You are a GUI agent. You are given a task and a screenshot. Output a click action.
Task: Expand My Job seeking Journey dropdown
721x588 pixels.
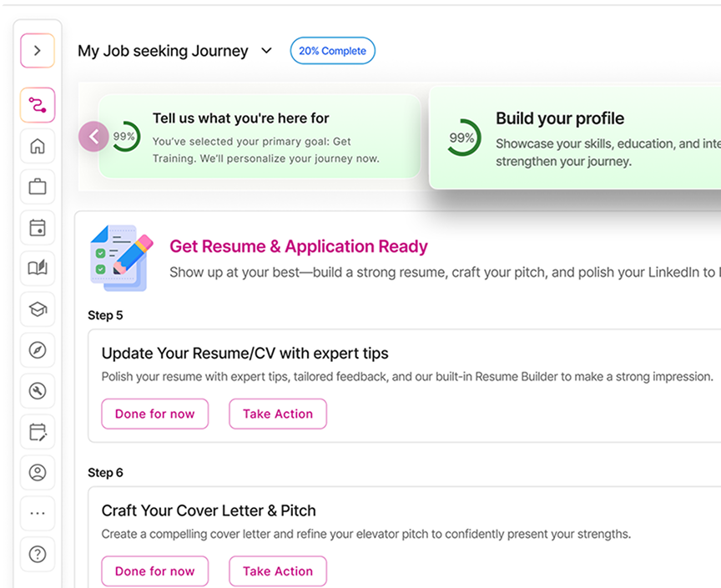tap(267, 51)
